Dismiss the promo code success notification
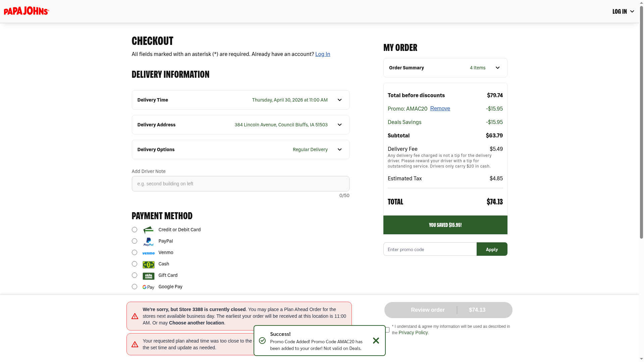The height and width of the screenshot is (362, 644). [376, 341]
